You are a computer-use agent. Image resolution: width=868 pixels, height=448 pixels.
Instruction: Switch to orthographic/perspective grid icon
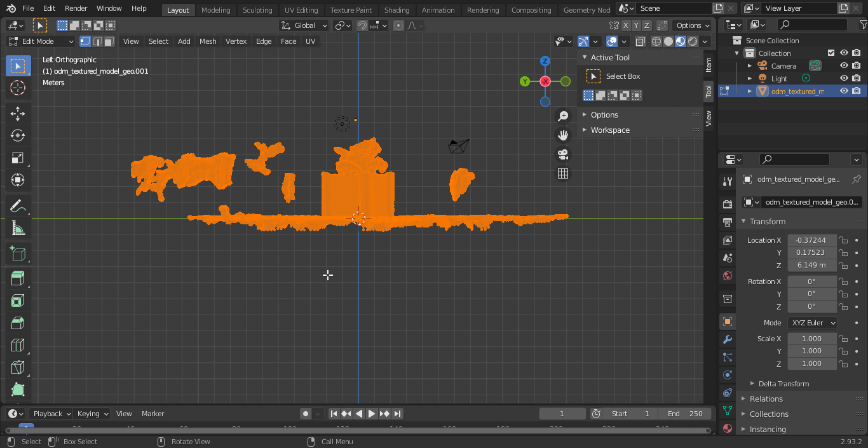click(563, 173)
